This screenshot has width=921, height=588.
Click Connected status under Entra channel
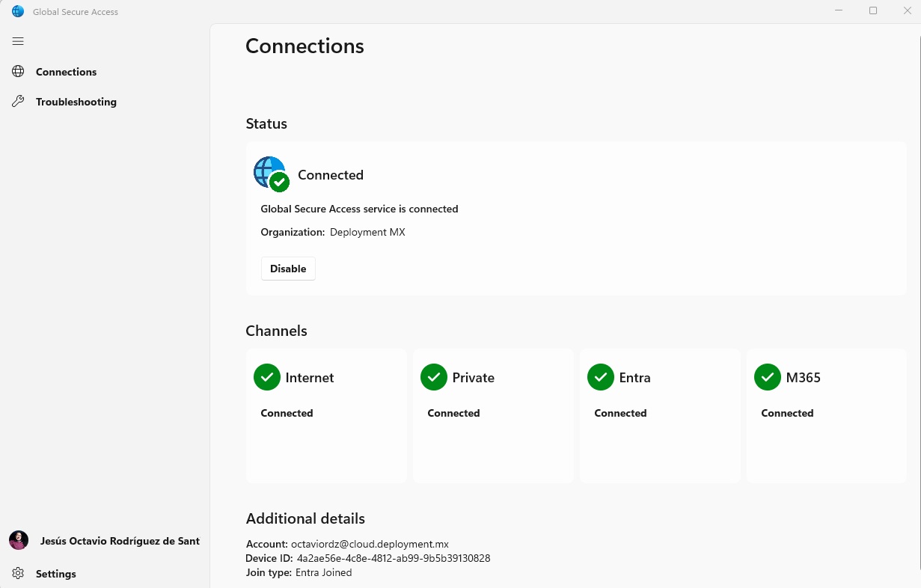620,413
